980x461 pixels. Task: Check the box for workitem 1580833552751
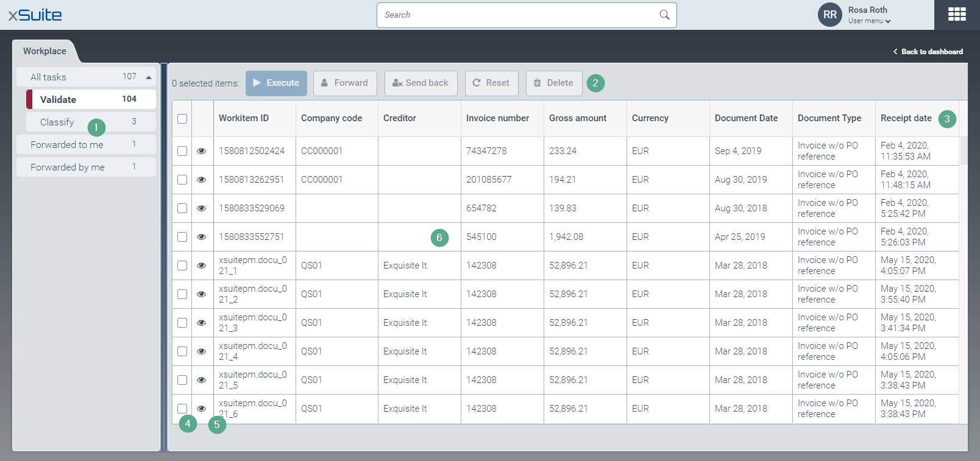click(x=182, y=237)
